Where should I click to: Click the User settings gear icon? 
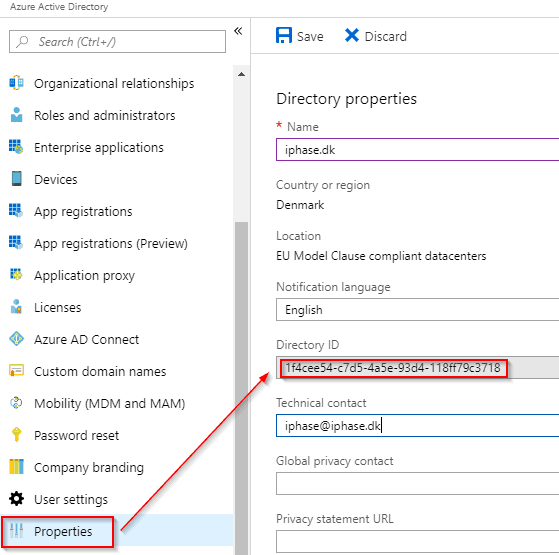[16, 499]
